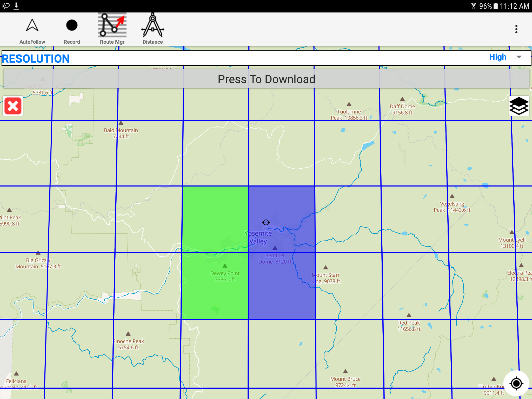This screenshot has height=399, width=532.
Task: Tap the Wi-Fi status icon
Action: [x=474, y=6]
